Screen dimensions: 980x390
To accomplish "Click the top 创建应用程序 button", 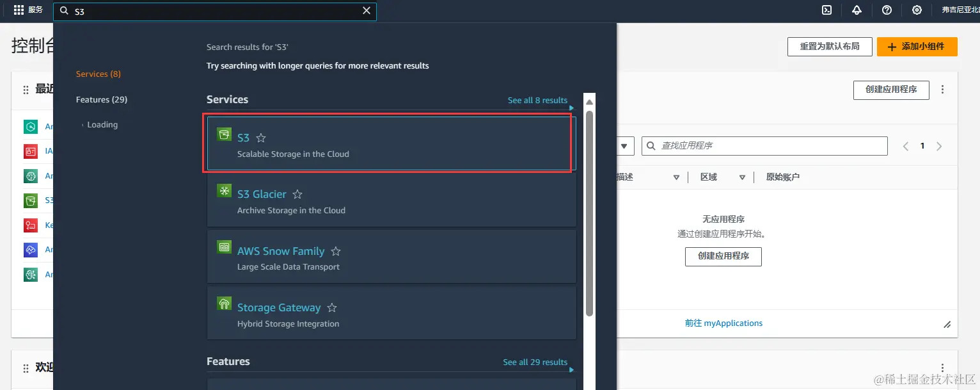I will pyautogui.click(x=891, y=90).
